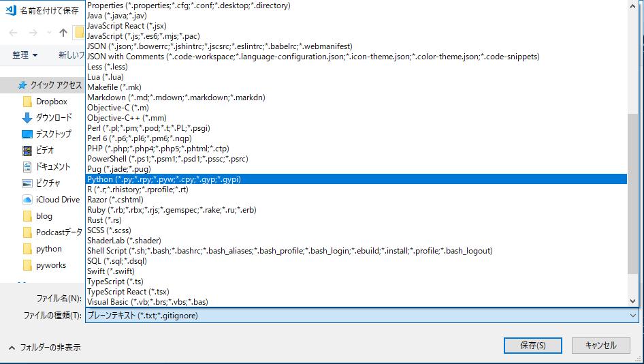Viewport: 644px width, 364px height.
Task: Choose Ruby file type
Action: click(356, 210)
